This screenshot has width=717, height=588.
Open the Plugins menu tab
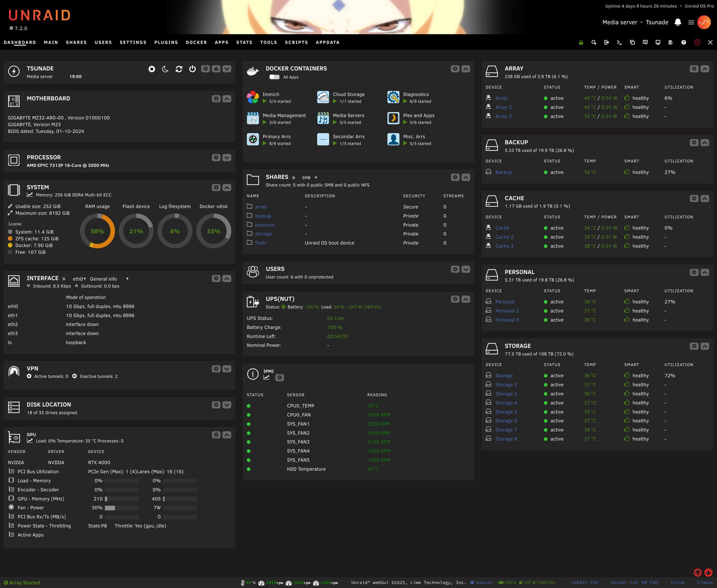(166, 43)
